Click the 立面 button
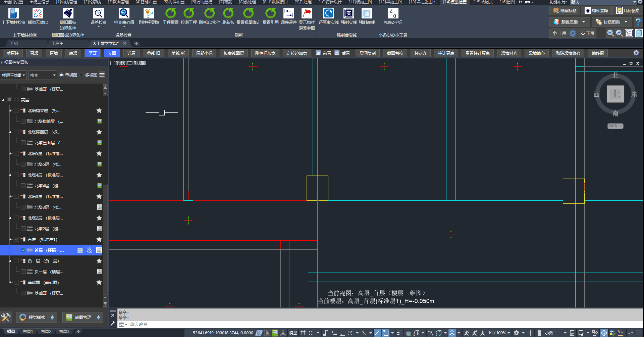 click(112, 53)
